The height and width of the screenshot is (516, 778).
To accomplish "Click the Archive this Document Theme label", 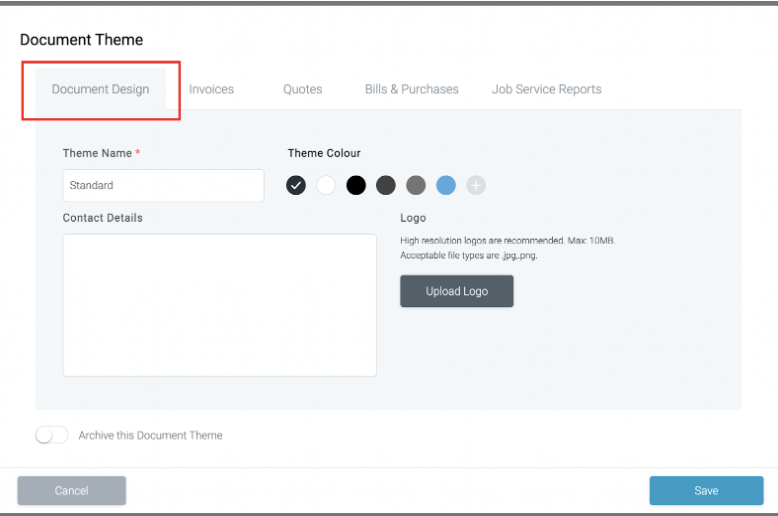I will click(150, 435).
